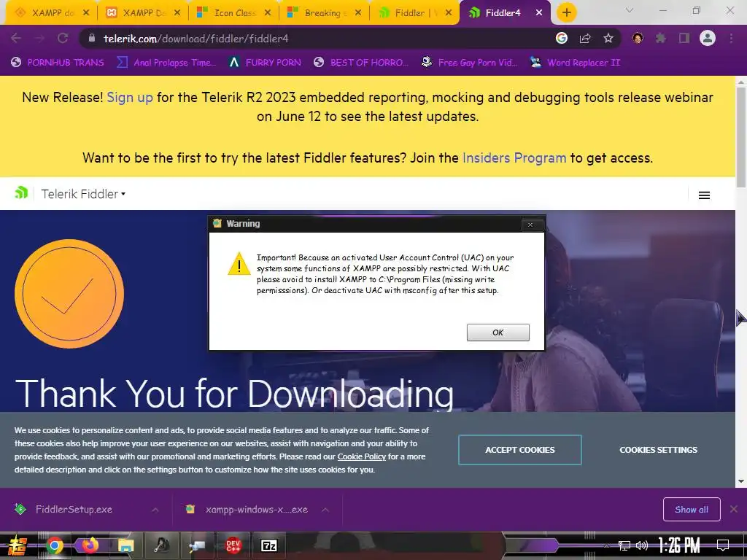Close the Warning dialog with its X

530,225
